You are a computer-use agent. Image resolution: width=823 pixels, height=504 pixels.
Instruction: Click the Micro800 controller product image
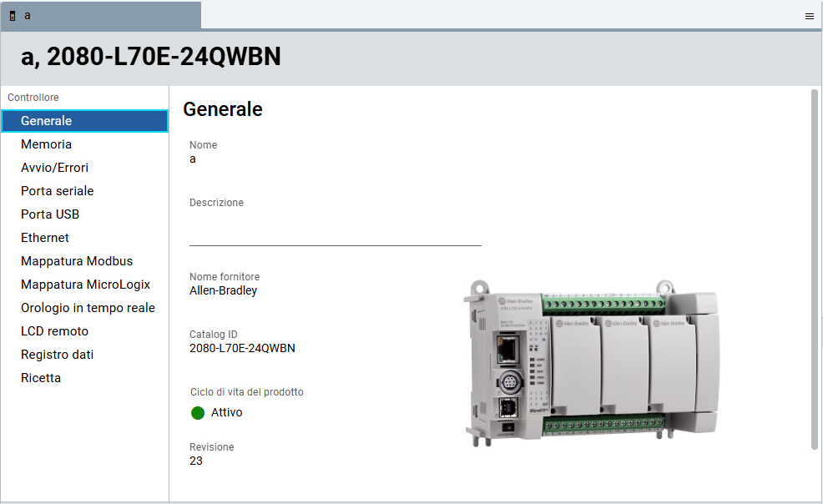(x=591, y=360)
